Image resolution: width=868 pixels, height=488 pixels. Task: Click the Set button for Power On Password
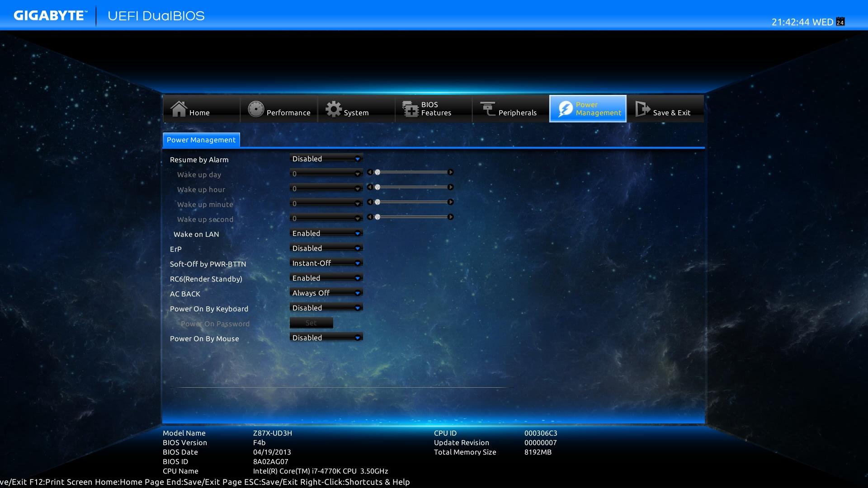pyautogui.click(x=311, y=323)
